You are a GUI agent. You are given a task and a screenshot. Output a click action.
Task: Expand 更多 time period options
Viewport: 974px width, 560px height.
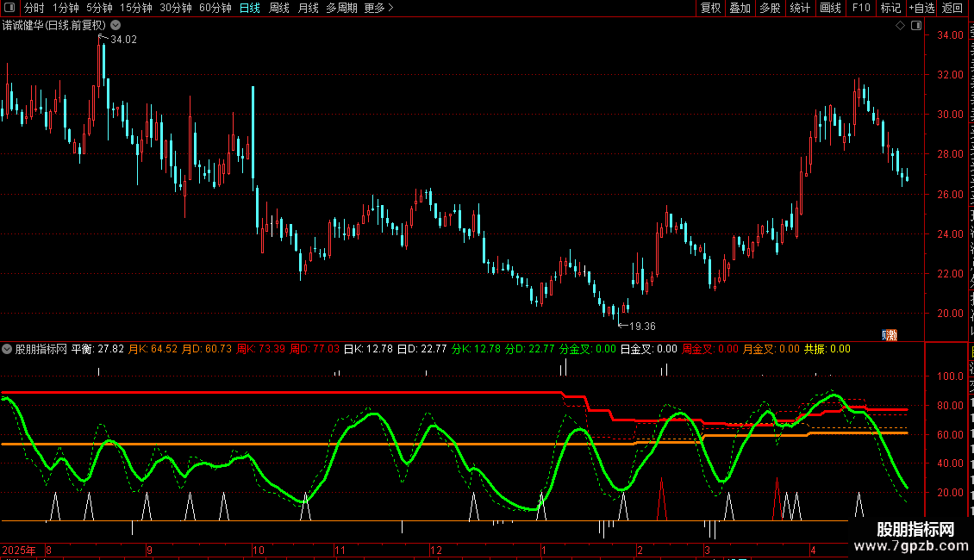click(x=379, y=8)
